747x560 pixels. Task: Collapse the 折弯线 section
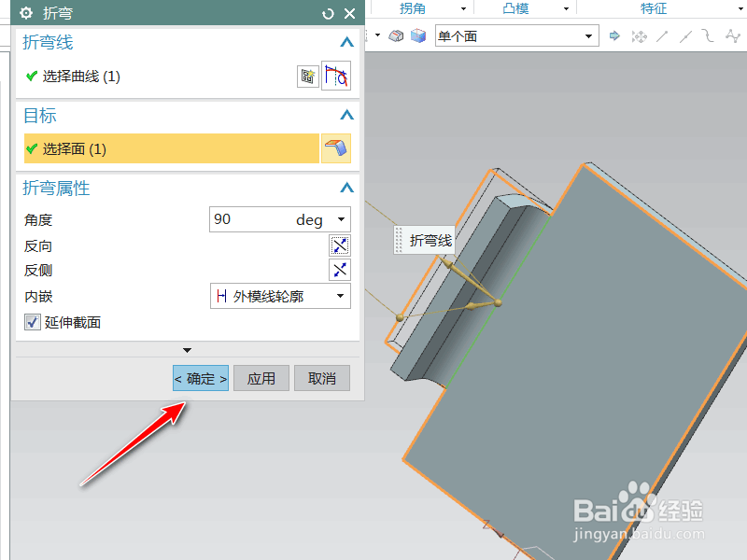346,42
